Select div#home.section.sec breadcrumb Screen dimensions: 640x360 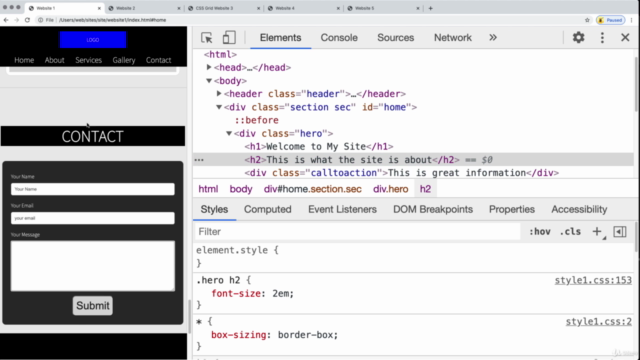tap(313, 189)
